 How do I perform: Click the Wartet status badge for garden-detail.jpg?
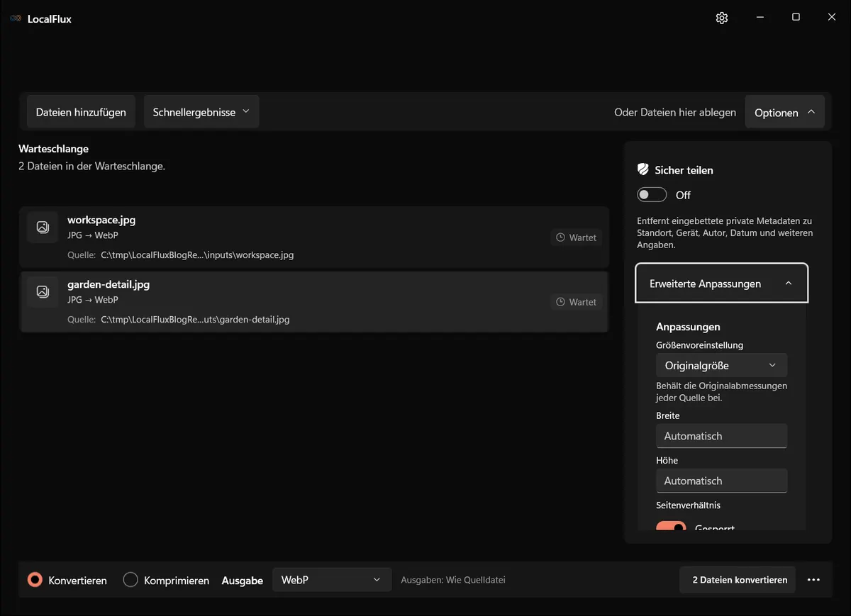point(576,302)
